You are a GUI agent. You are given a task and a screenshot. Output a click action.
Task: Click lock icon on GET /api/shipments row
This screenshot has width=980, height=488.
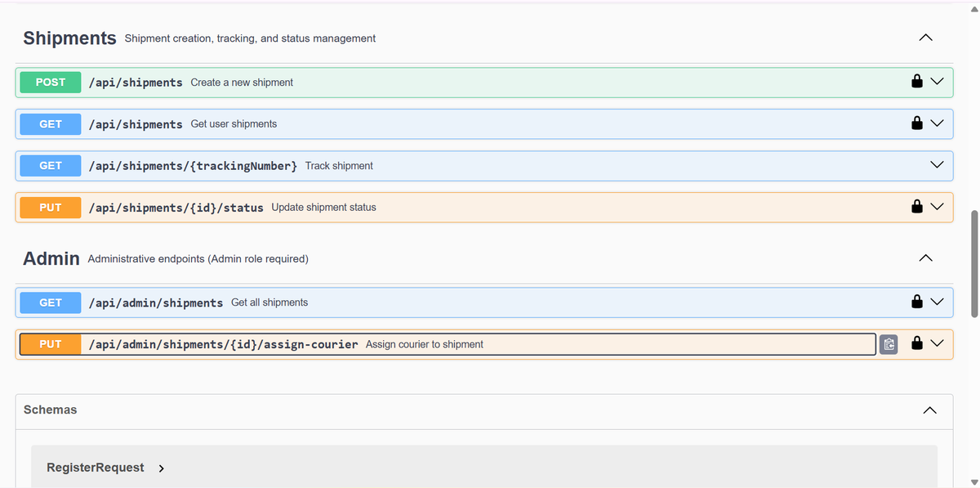(917, 123)
